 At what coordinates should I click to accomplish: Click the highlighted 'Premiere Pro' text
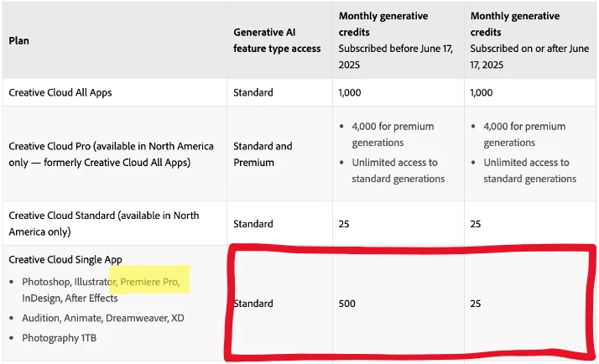(149, 282)
